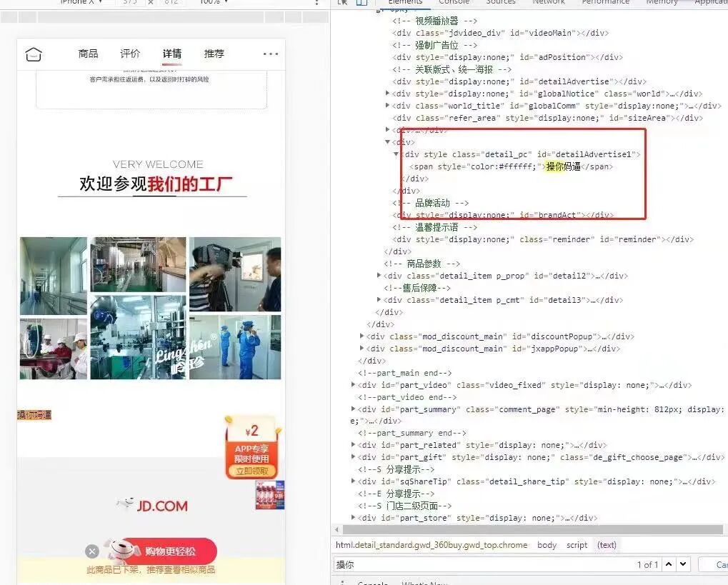Click the (text) breadcrumb
This screenshot has height=585, width=728.
[x=607, y=544]
